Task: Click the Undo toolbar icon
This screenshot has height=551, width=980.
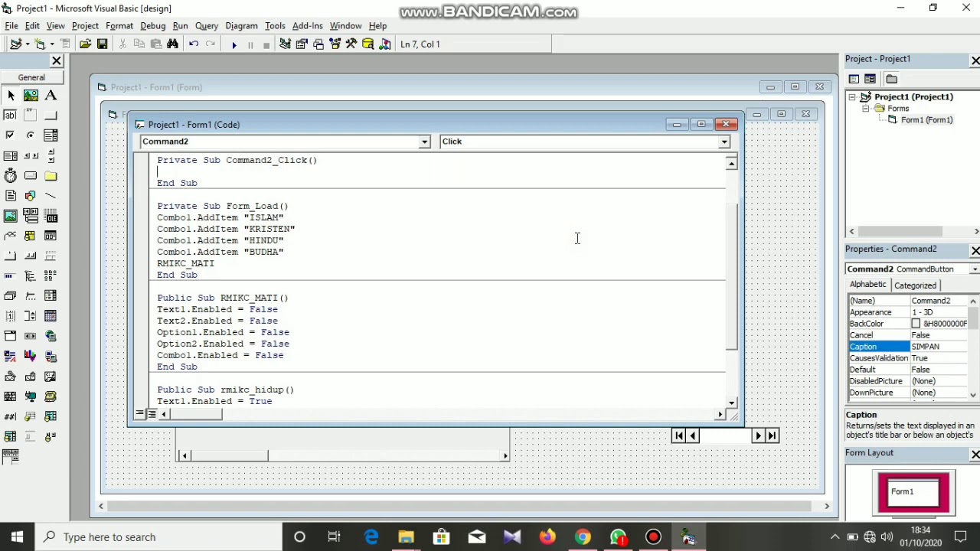Action: [194, 44]
